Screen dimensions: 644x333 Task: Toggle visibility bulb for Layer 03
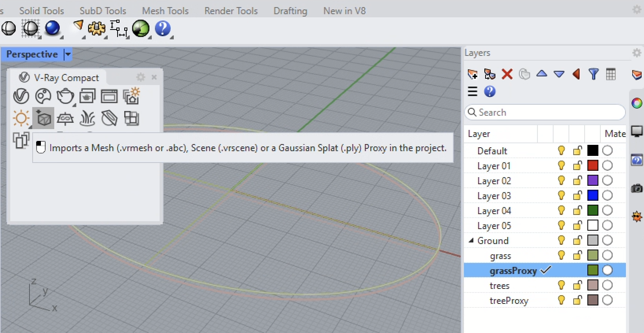pos(561,196)
